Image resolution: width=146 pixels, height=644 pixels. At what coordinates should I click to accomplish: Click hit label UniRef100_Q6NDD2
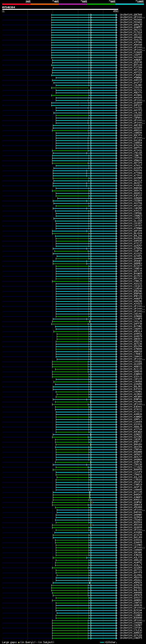tap(131, 600)
